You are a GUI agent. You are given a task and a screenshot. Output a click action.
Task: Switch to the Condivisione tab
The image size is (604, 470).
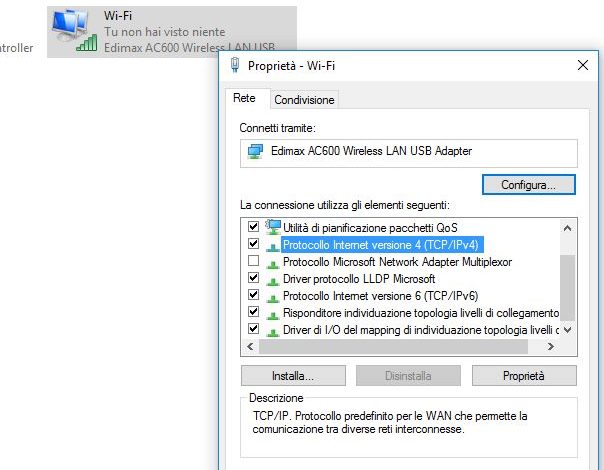click(x=304, y=99)
